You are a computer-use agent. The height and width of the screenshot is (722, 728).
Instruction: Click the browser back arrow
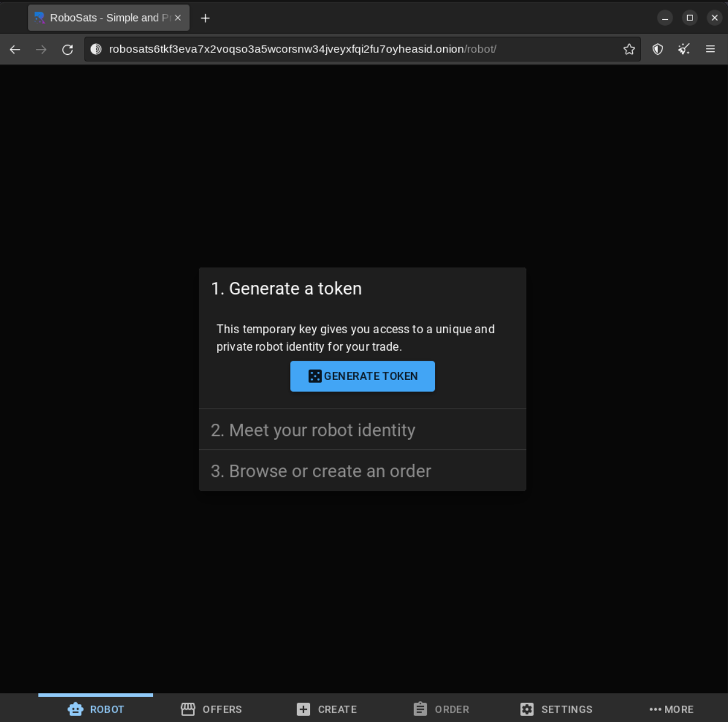pyautogui.click(x=15, y=50)
